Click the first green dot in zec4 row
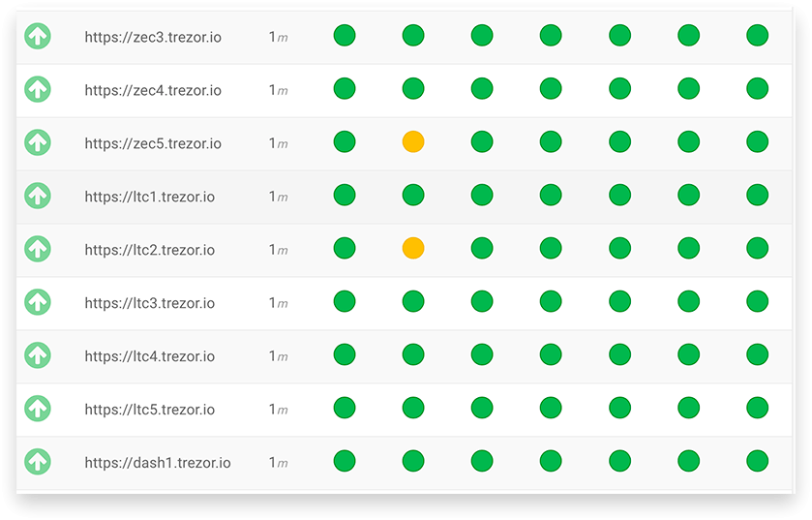 tap(345, 88)
